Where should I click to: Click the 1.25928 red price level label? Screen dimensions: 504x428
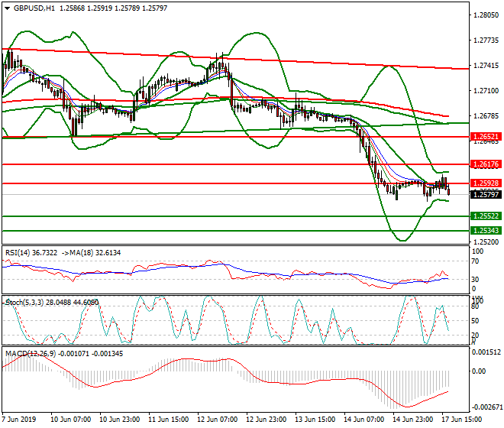(x=486, y=183)
